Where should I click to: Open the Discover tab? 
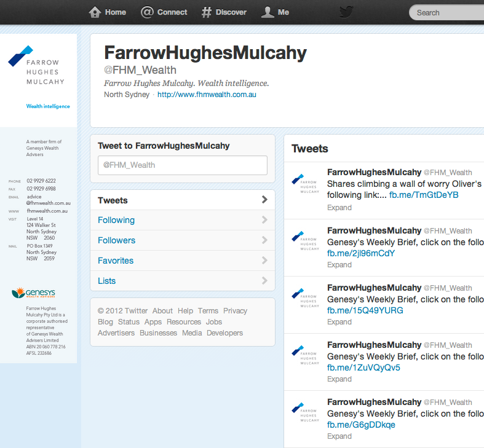(x=224, y=12)
